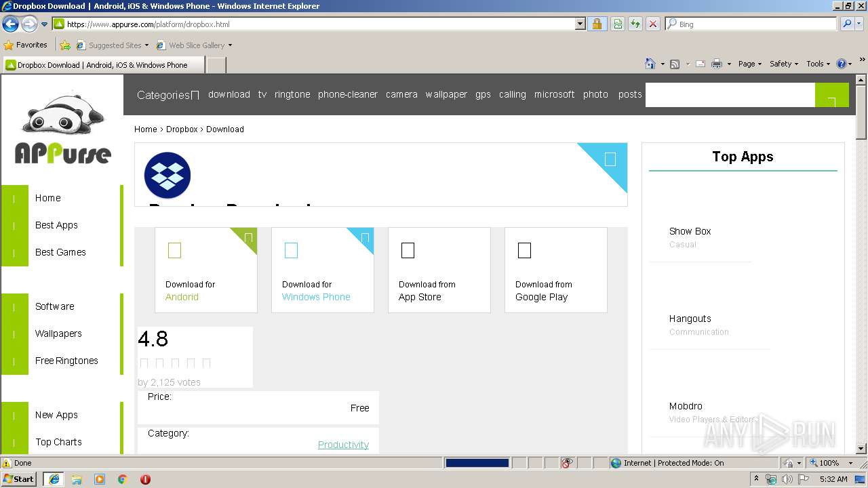Click the Bing search magnifier button
Screen dimensions: 868x488
pos(846,24)
